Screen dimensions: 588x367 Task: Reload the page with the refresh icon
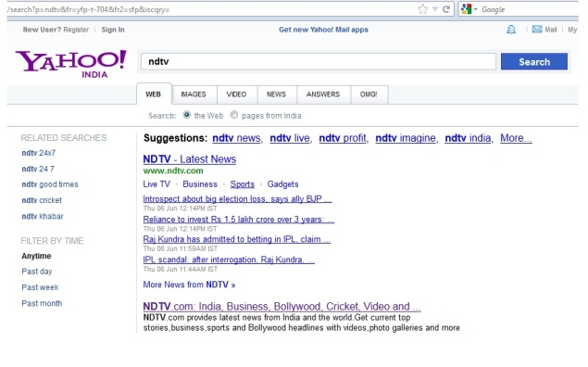[446, 9]
